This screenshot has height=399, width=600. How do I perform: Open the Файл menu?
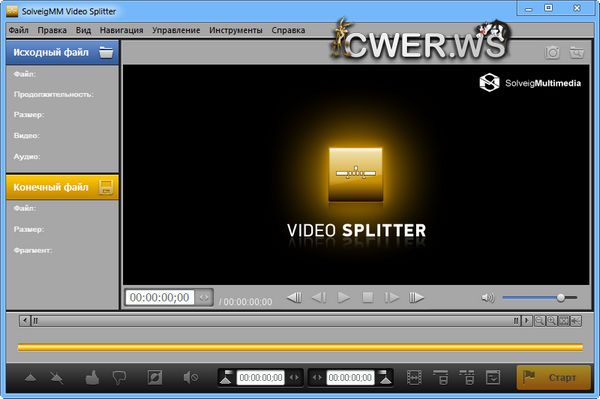pyautogui.click(x=18, y=30)
